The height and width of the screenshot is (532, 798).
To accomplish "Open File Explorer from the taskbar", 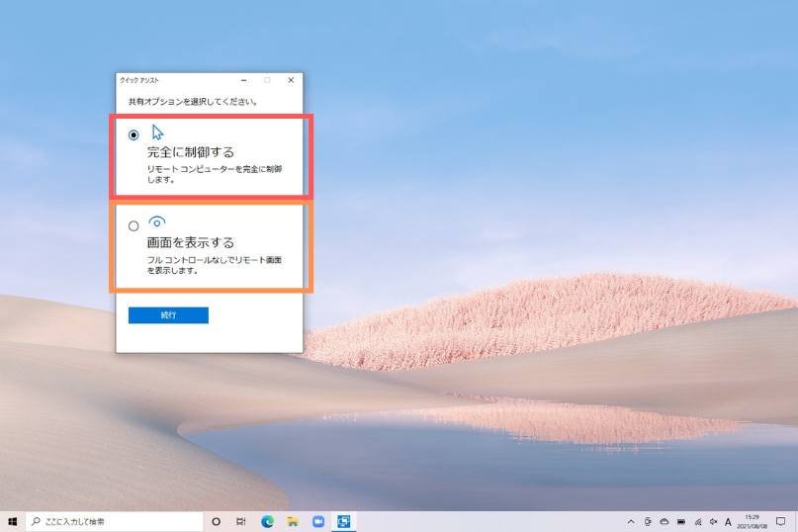I will point(293,521).
